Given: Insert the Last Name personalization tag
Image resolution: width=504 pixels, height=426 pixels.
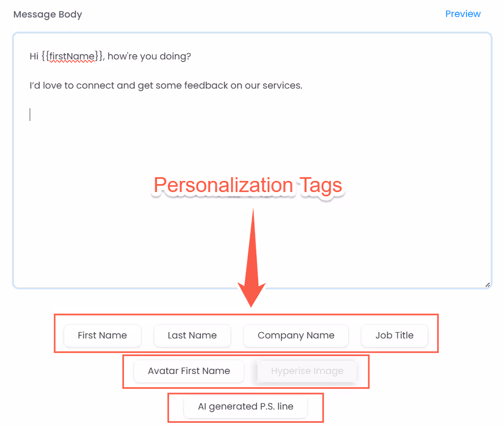Looking at the screenshot, I should [x=192, y=335].
